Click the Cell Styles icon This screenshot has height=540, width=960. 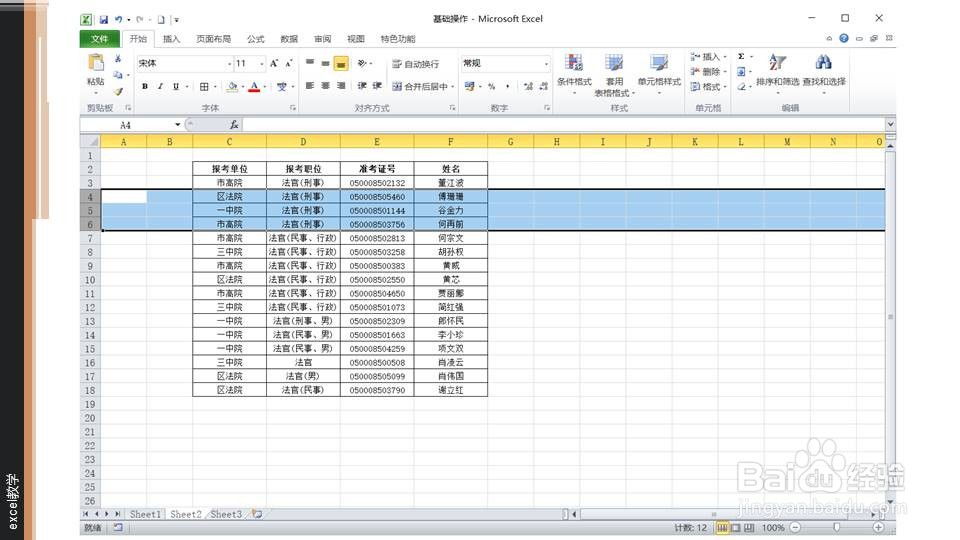pos(659,62)
